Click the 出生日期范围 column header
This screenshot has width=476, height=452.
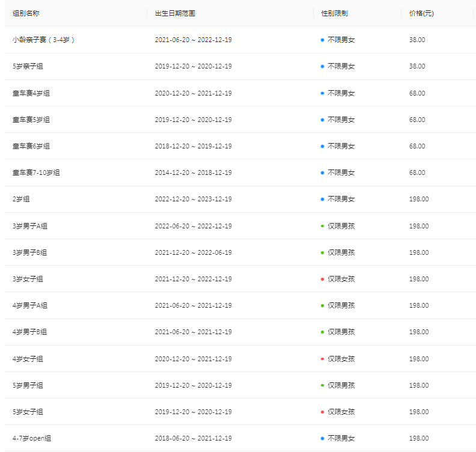click(x=175, y=13)
